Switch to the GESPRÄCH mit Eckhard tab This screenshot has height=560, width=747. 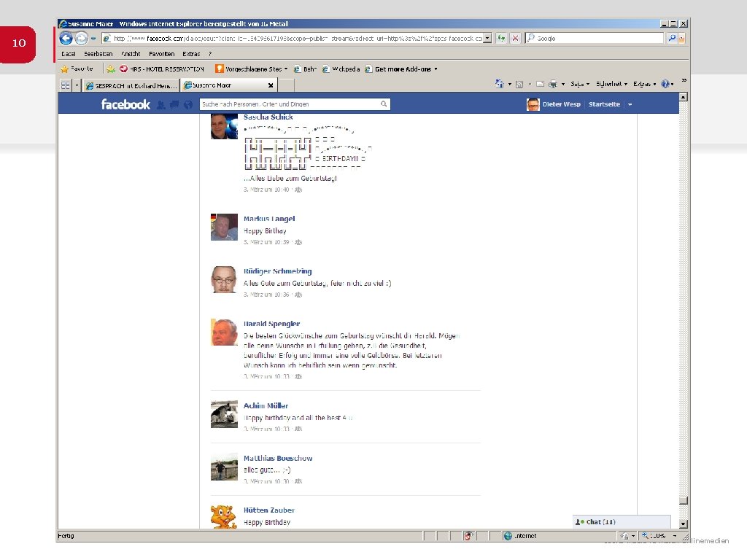pos(131,86)
